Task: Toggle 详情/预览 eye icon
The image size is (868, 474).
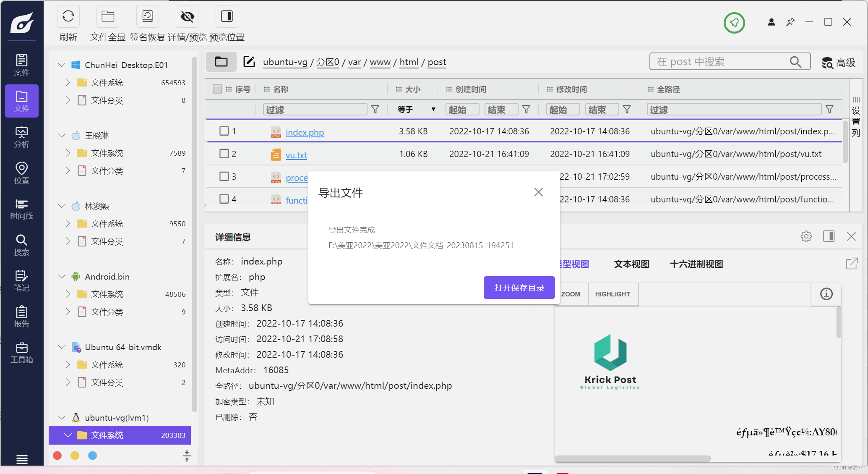Action: pos(187,17)
